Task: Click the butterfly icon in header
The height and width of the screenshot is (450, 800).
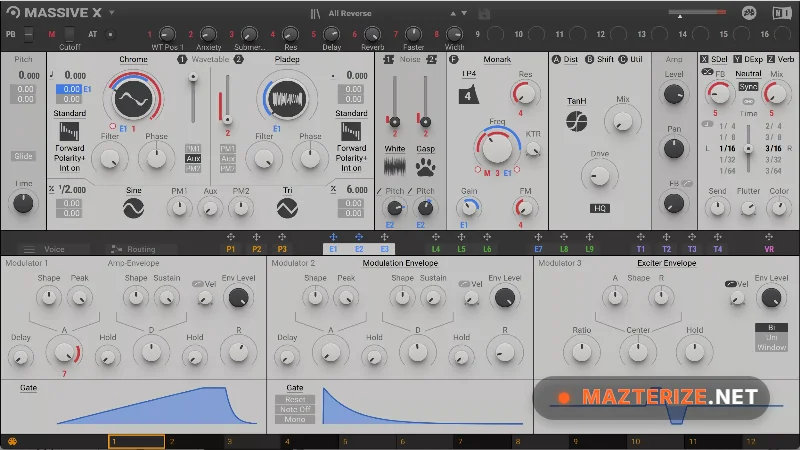Action: coord(749,13)
